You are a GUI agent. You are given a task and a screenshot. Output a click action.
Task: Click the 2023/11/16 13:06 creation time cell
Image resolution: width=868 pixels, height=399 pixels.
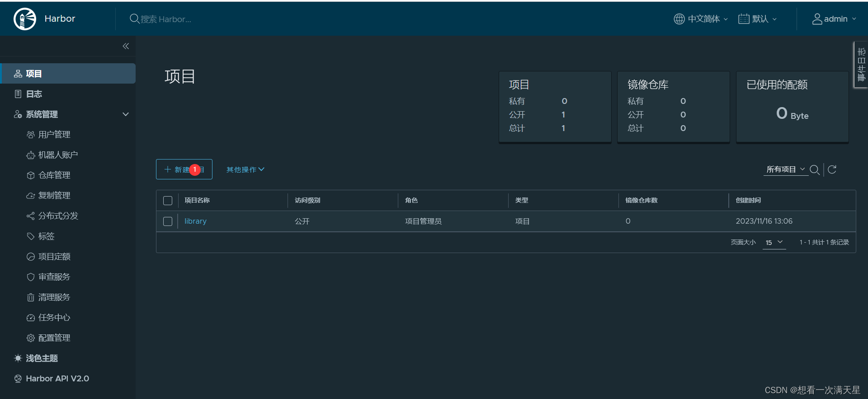(764, 221)
